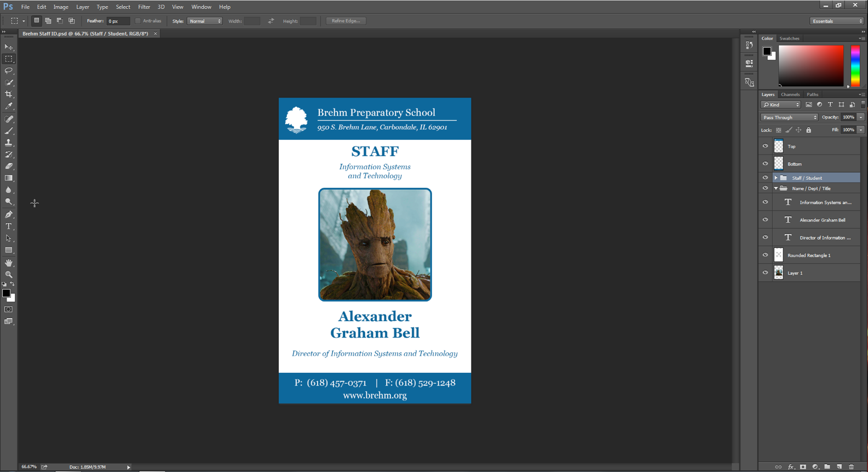This screenshot has height=472, width=868.
Task: Collapse the Name / Dept / Title group
Action: click(x=775, y=189)
